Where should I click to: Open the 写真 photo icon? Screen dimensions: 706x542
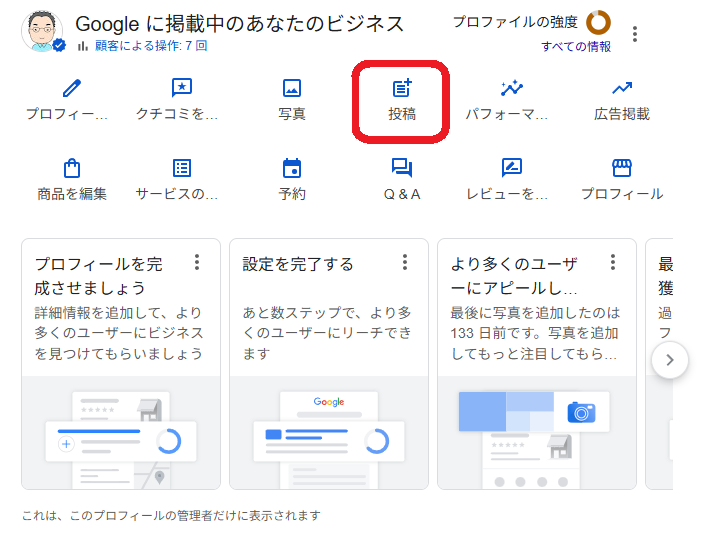click(x=292, y=88)
